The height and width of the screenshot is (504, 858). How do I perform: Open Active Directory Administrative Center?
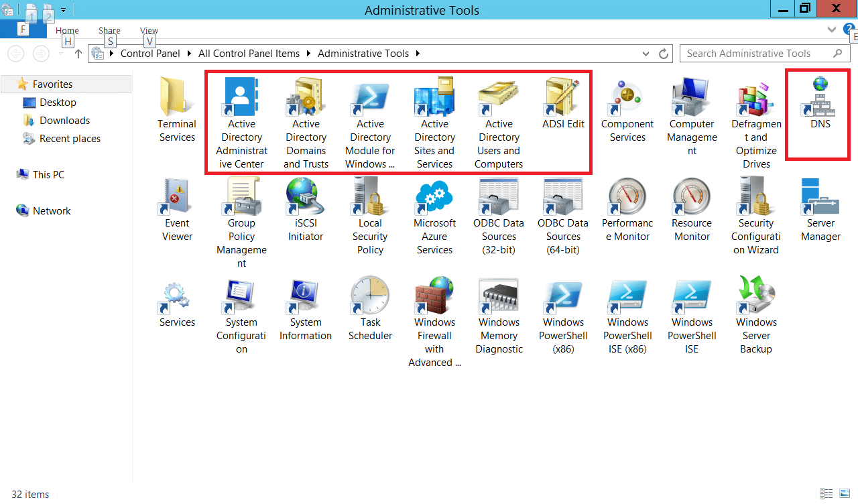pyautogui.click(x=241, y=124)
